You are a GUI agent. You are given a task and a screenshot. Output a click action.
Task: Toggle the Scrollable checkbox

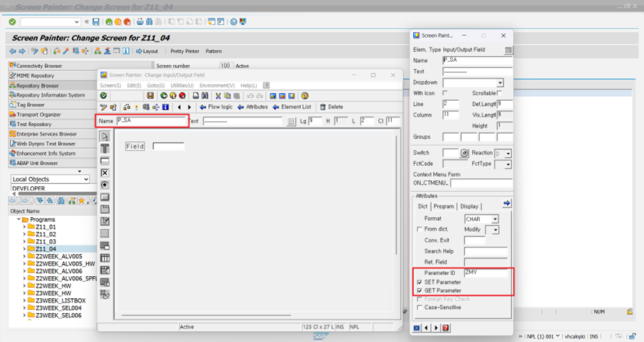(x=499, y=93)
